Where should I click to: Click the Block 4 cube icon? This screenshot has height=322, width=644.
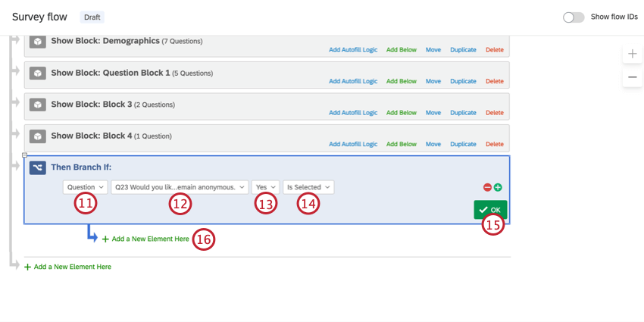coord(38,136)
